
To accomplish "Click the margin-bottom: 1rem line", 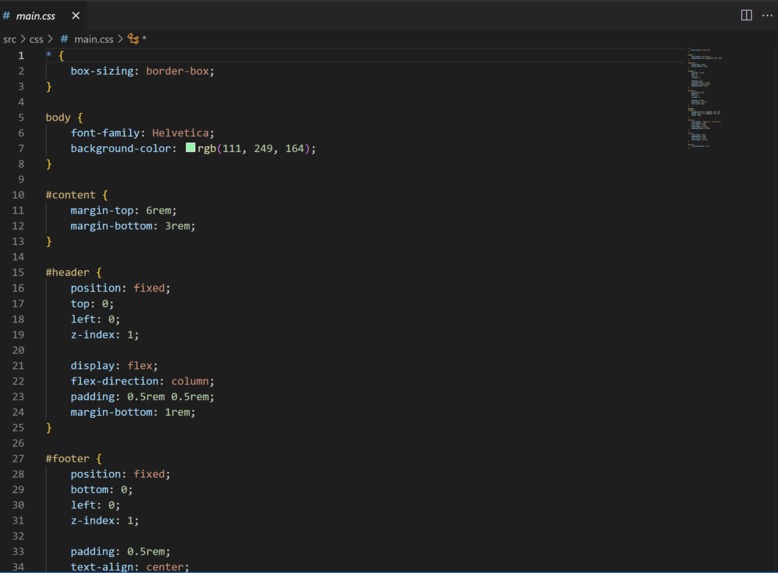I will (x=133, y=412).
